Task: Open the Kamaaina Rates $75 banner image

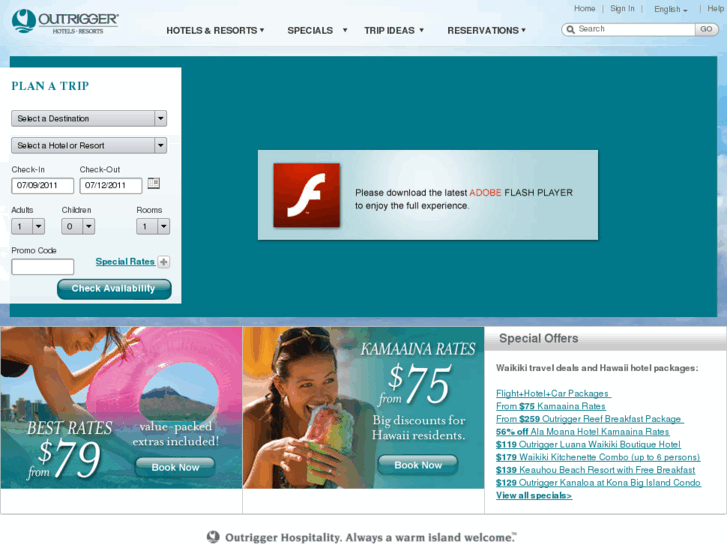Action: pos(364,408)
